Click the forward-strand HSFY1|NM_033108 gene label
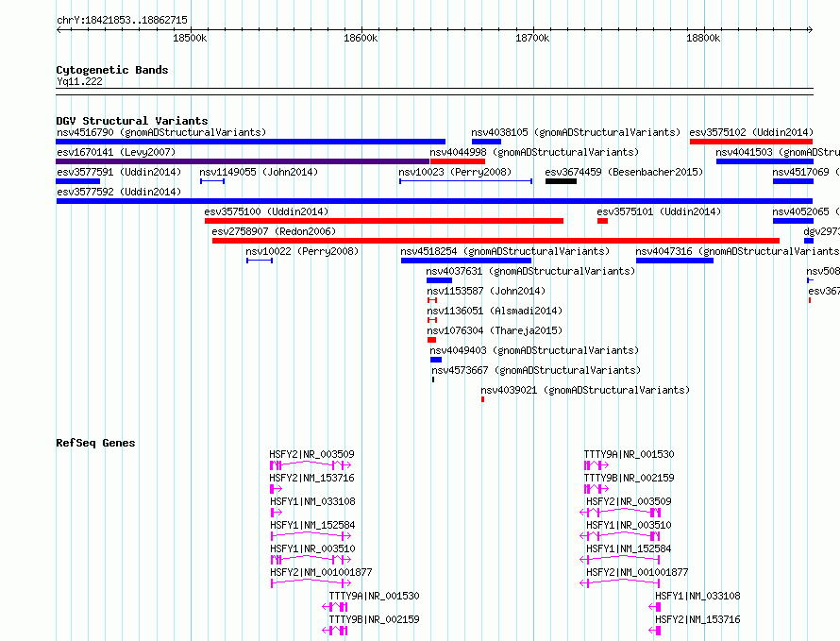 tap(312, 501)
